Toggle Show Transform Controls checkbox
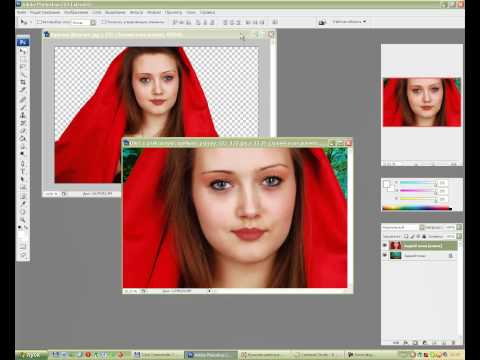 point(103,22)
